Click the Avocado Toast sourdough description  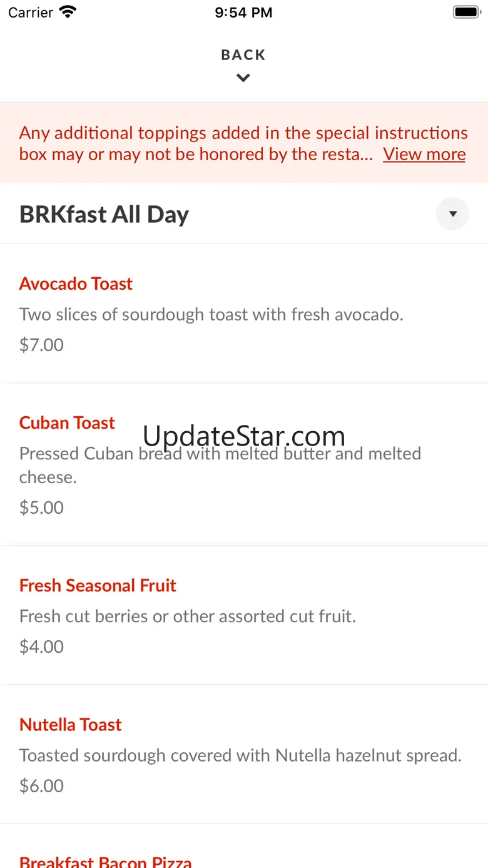pyautogui.click(x=211, y=314)
